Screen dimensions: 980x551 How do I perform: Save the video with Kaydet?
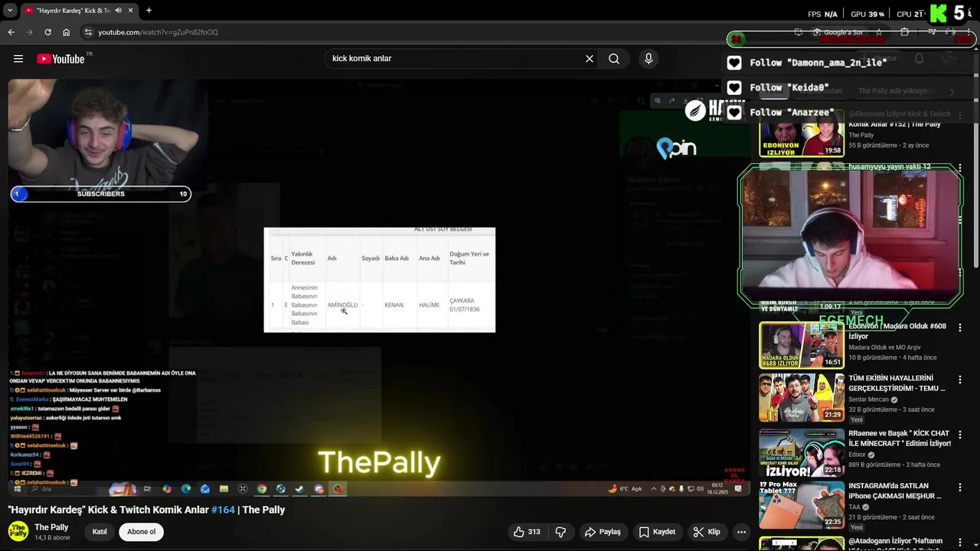(x=657, y=532)
